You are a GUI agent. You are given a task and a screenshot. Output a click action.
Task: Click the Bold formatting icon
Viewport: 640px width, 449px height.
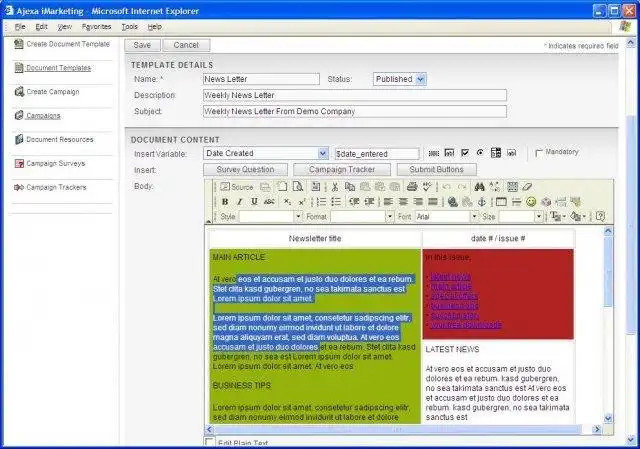225,202
